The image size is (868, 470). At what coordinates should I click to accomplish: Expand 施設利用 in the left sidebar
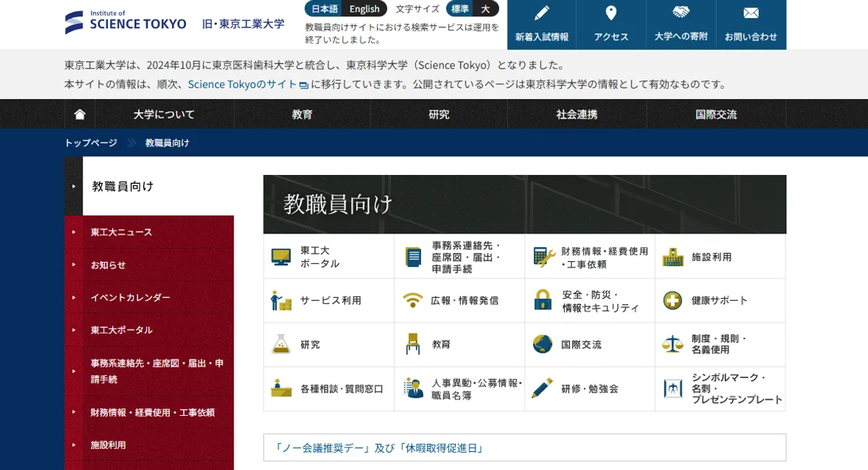[74, 445]
